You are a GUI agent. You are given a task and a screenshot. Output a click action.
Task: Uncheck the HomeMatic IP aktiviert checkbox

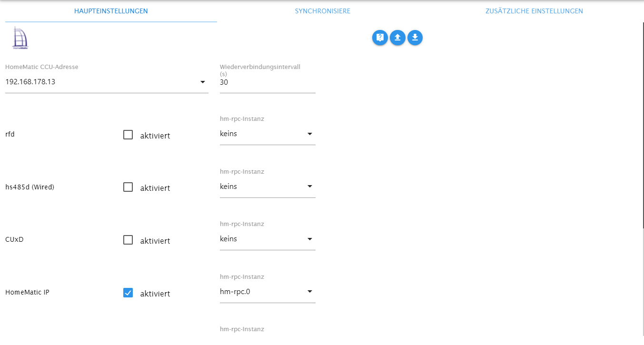pos(128,293)
